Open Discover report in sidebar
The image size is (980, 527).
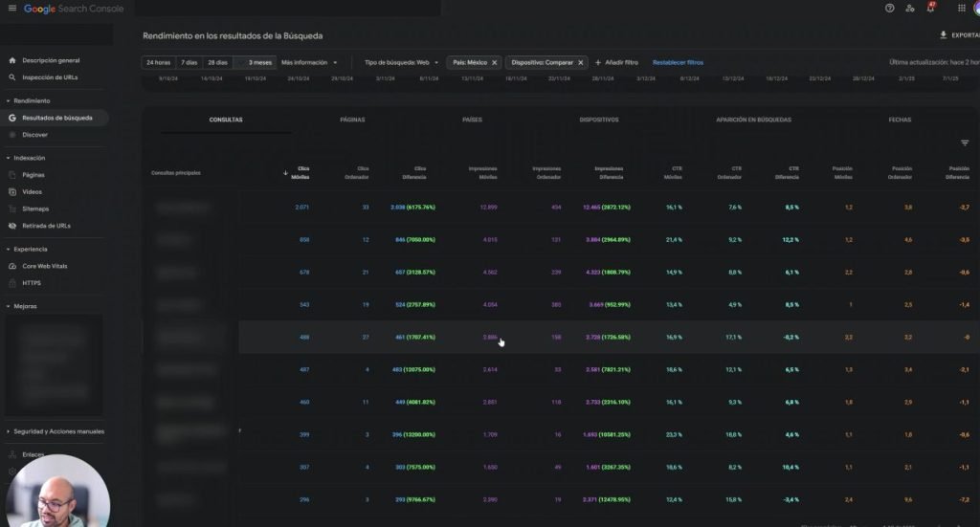pos(34,135)
